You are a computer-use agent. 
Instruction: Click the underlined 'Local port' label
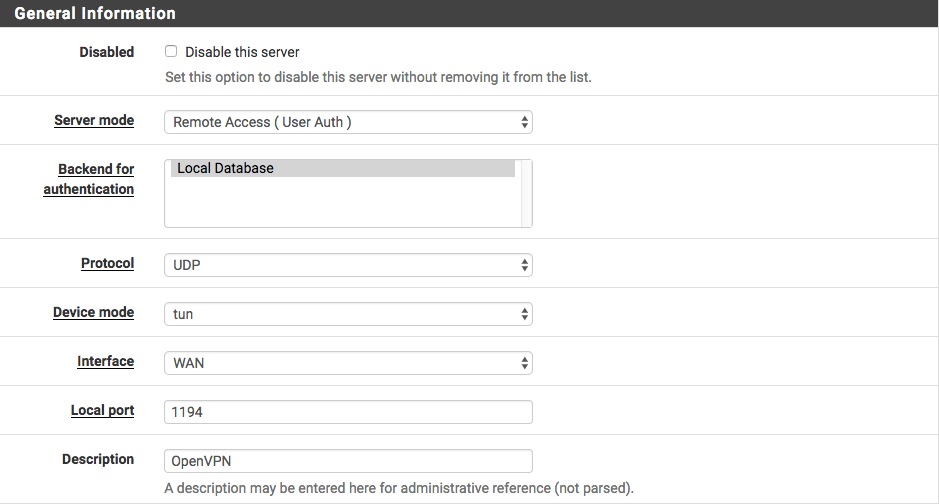102,410
